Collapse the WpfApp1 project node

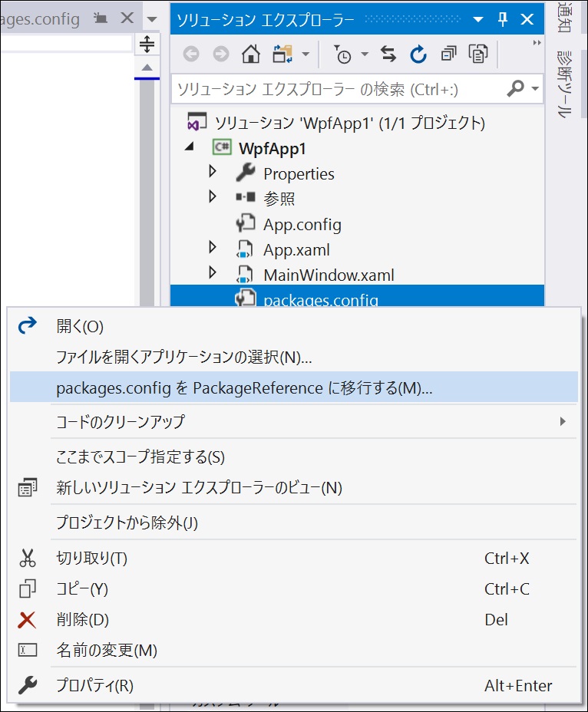[x=190, y=147]
